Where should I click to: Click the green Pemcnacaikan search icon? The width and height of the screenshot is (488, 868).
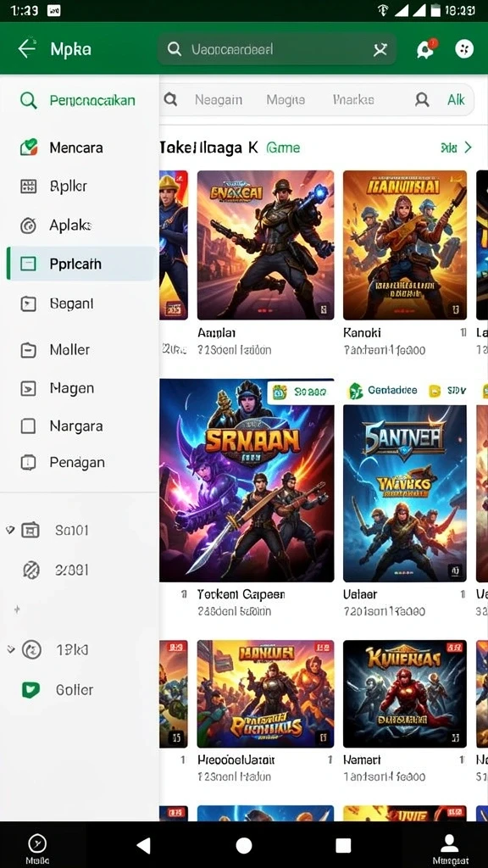28,101
